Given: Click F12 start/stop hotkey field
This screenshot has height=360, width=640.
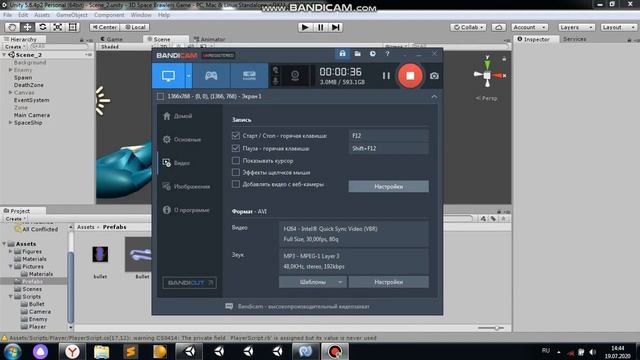Looking at the screenshot, I should tap(388, 136).
